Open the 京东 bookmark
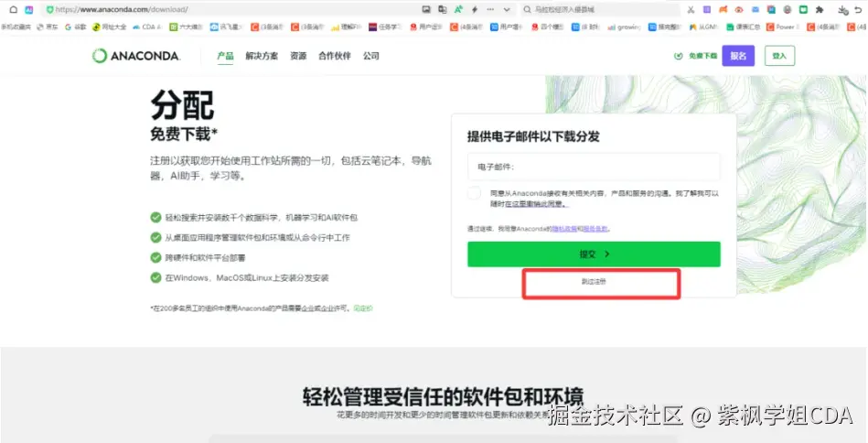The height and width of the screenshot is (443, 868). pyautogui.click(x=47, y=27)
